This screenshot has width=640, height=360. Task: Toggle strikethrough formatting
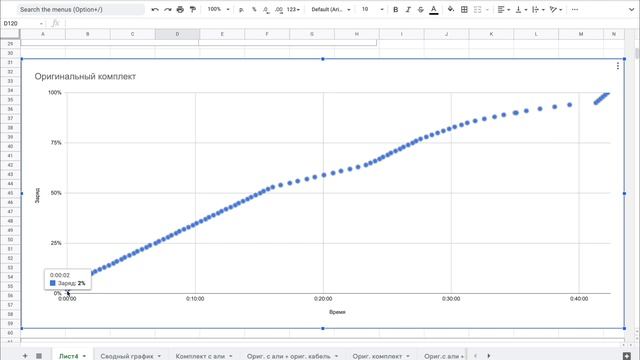click(420, 9)
